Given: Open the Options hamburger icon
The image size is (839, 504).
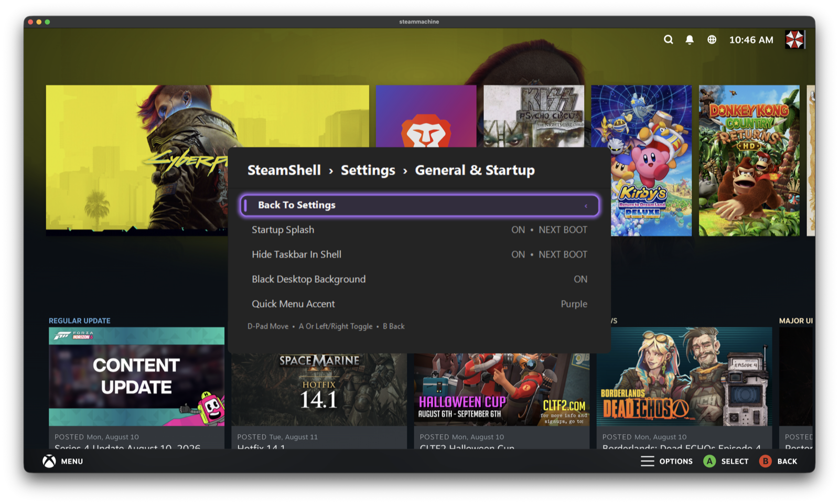Looking at the screenshot, I should tap(648, 462).
